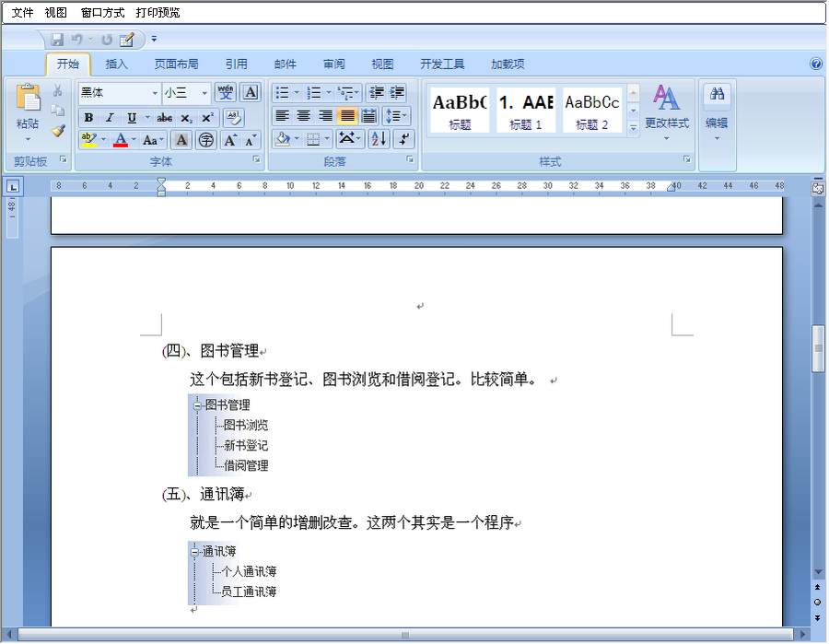Viewport: 829px width, 644px height.
Task: Toggle Bold formatting
Action: (88, 117)
